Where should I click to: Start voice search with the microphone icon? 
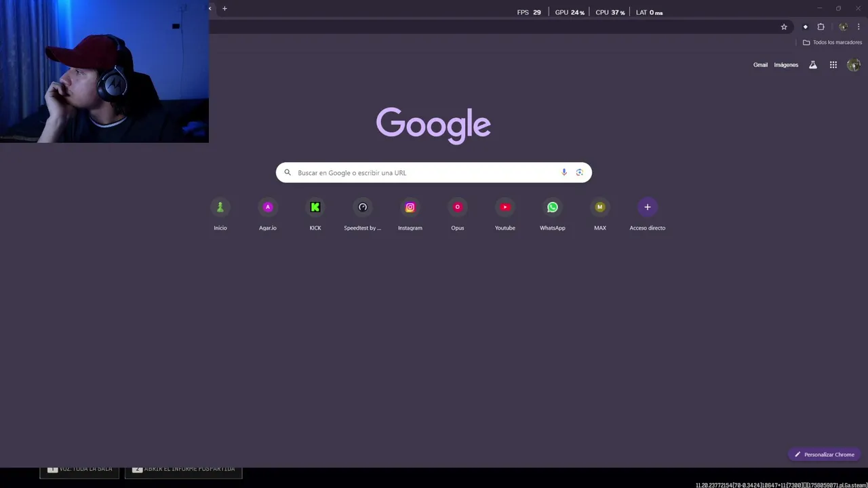tap(564, 172)
